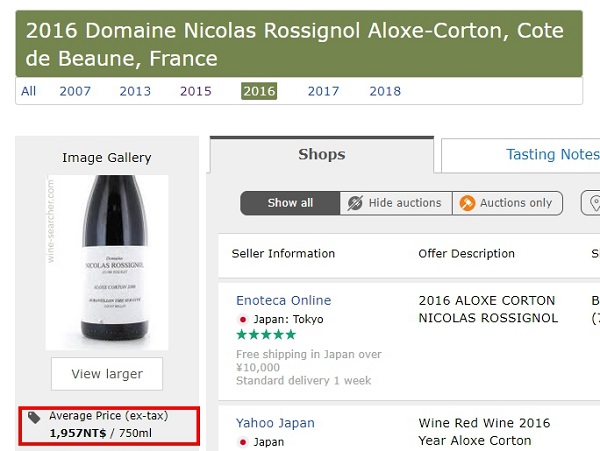Click the Wine Red Wine 2016 offer text
The image size is (600, 451).
484,431
